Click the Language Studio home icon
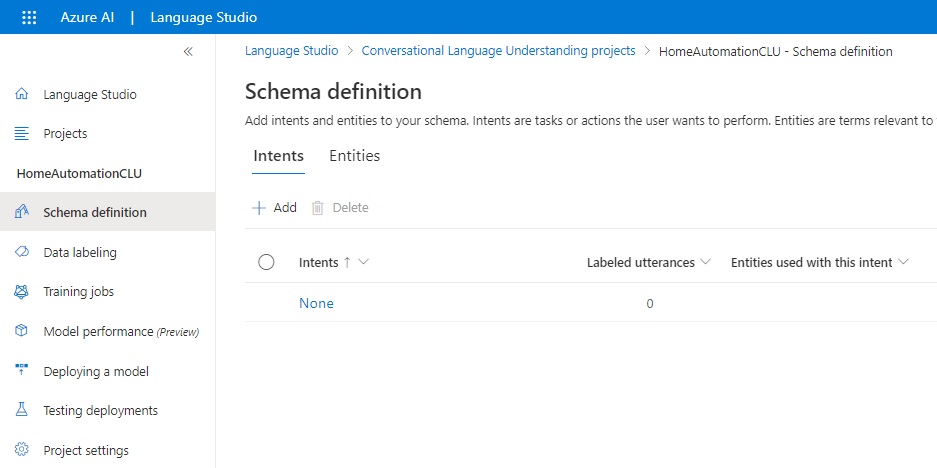 pyautogui.click(x=22, y=94)
